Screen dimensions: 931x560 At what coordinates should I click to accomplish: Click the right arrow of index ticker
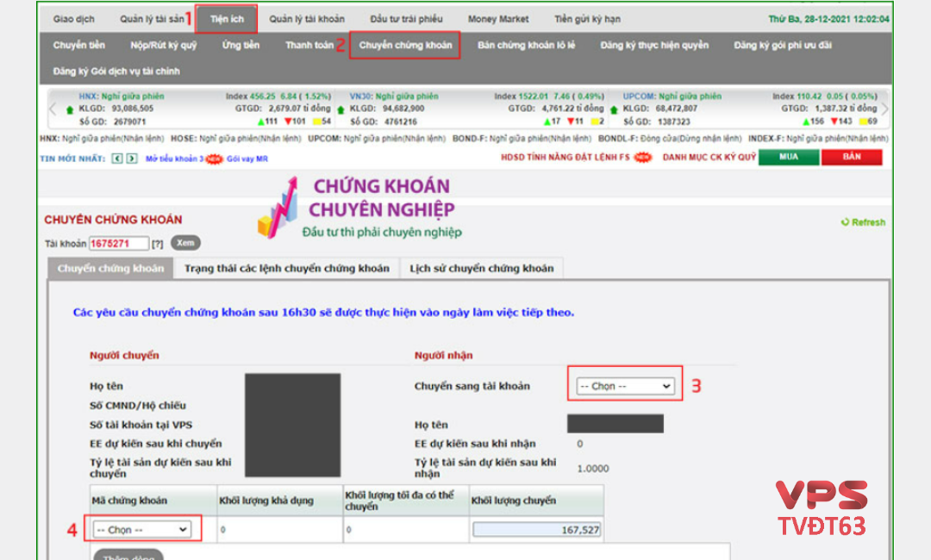884,109
